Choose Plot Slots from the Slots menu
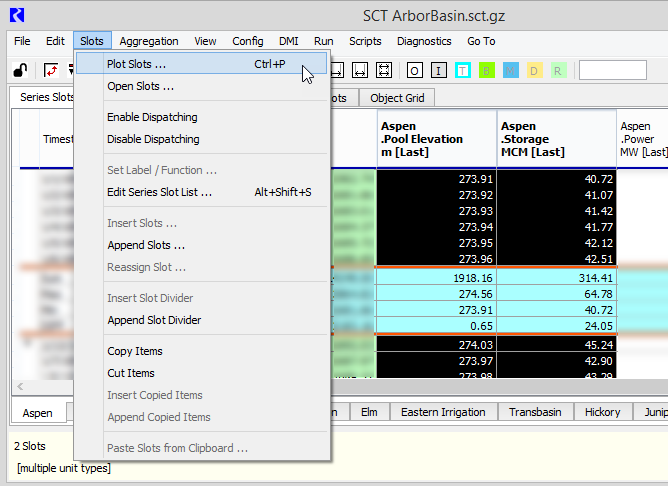The height and width of the screenshot is (486, 668). [x=137, y=64]
